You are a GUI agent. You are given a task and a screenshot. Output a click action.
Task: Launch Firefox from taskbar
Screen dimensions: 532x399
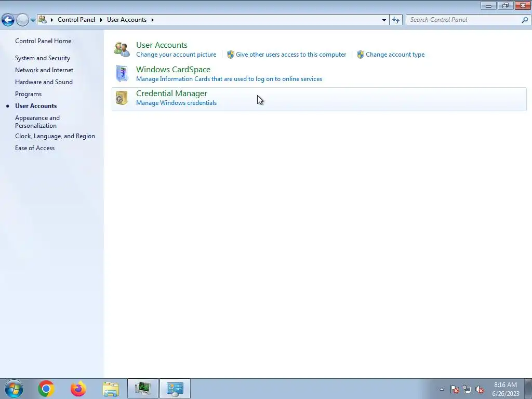click(x=78, y=389)
